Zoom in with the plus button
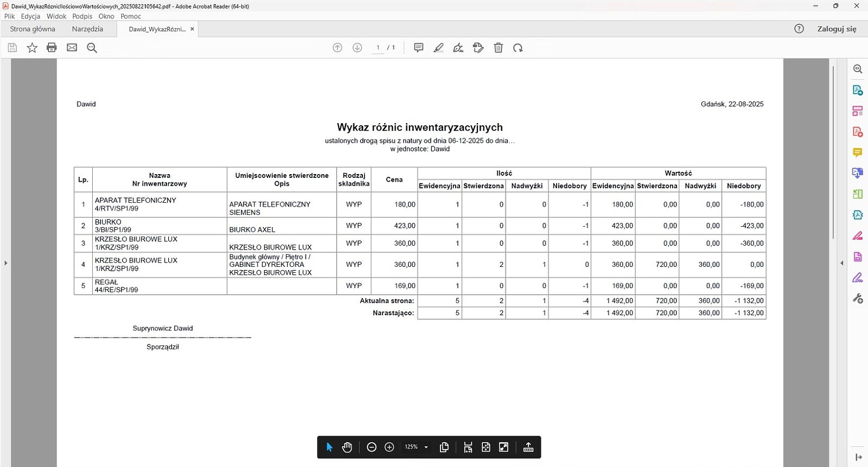 click(389, 447)
